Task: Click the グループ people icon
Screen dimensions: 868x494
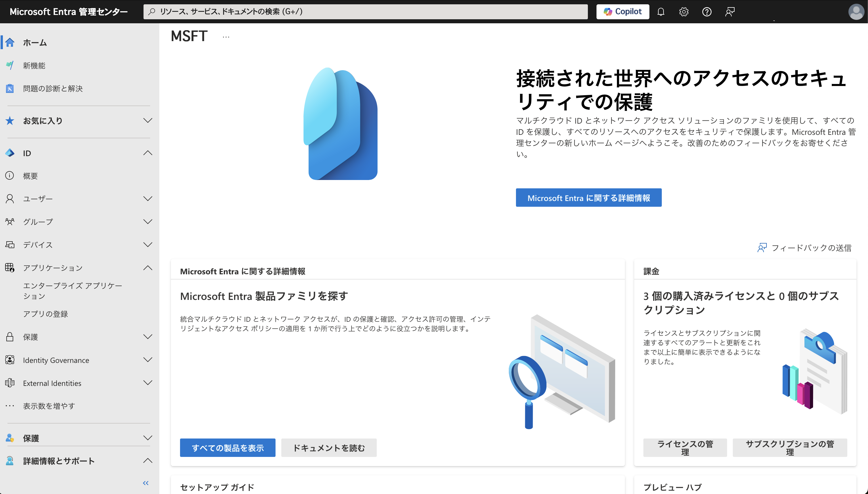Action: point(10,222)
